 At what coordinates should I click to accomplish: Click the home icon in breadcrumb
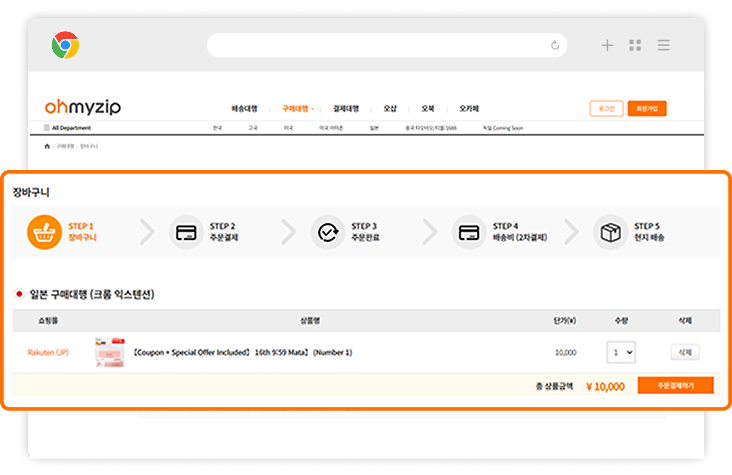tap(47, 146)
